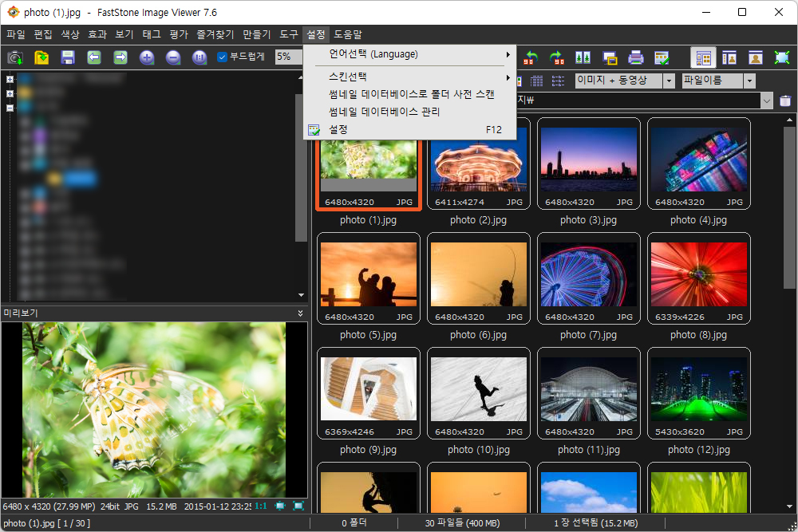
Task: Expand the second folder tree node
Action: click(10, 93)
